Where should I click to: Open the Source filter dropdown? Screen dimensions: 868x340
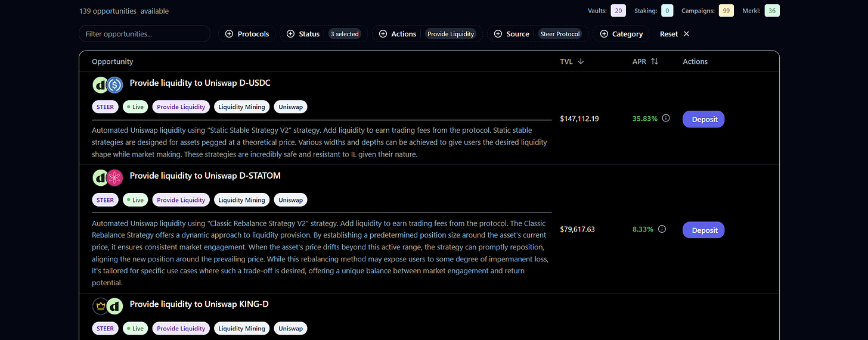(x=538, y=34)
